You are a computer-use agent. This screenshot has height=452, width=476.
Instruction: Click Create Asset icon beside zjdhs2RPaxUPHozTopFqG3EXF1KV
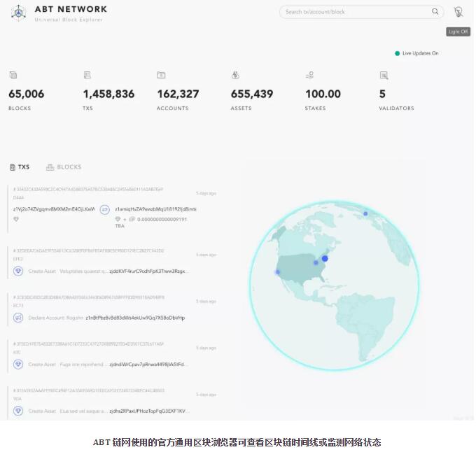[x=18, y=411]
